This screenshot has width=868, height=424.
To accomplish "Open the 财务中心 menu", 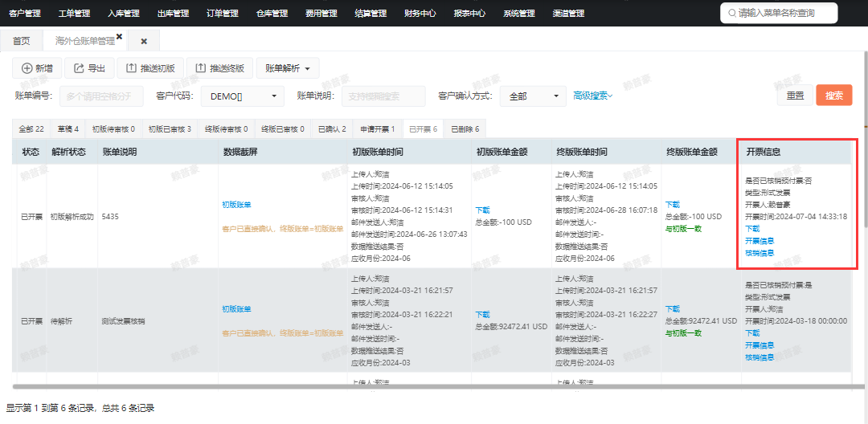I will click(x=420, y=14).
